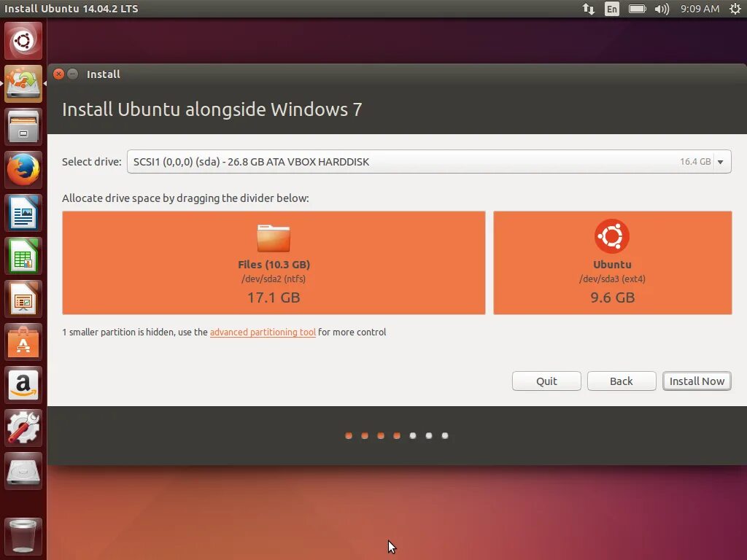Open the Ubuntu Dash search launcher

[23, 41]
